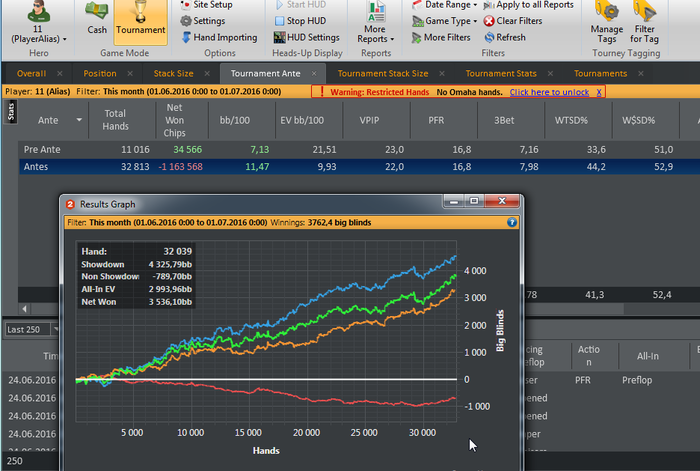Switch to Cash game mode
The height and width of the screenshot is (471, 700).
(96, 18)
